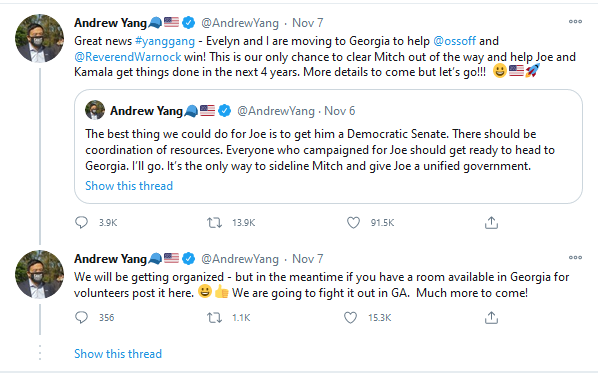
Task: Like the tweet with 91.5K likes
Action: [x=353, y=222]
